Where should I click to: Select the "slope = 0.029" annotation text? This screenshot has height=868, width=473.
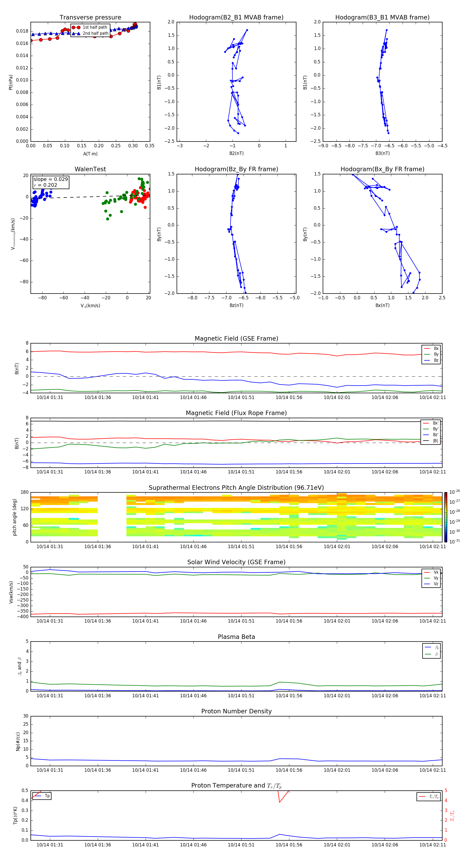click(x=50, y=179)
